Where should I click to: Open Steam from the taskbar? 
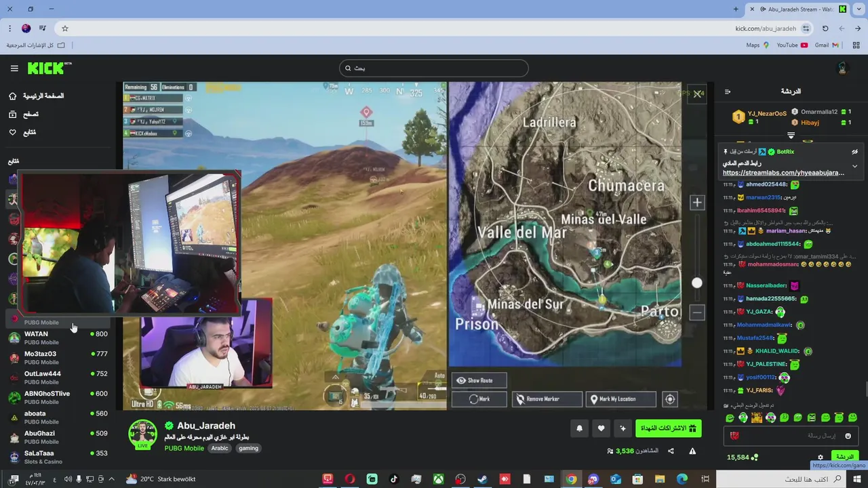[482, 479]
